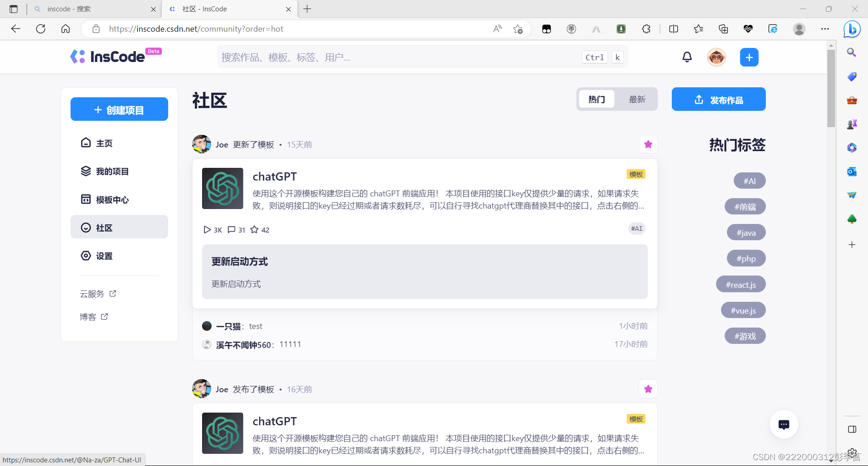Open 设置 in sidebar
868x466 pixels.
point(119,256)
